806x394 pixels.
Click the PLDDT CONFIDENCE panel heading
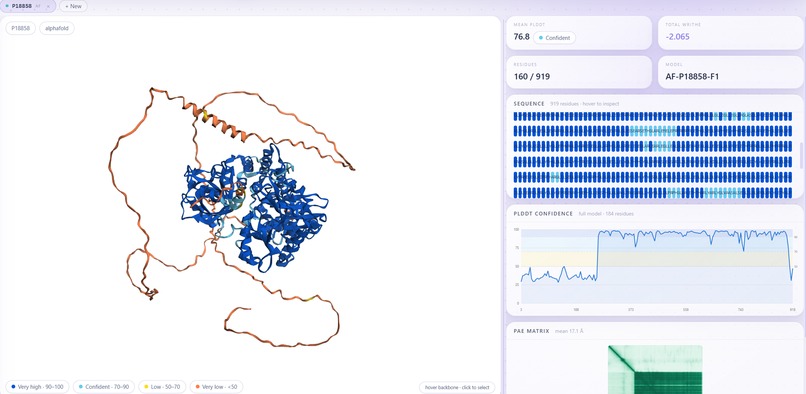543,213
